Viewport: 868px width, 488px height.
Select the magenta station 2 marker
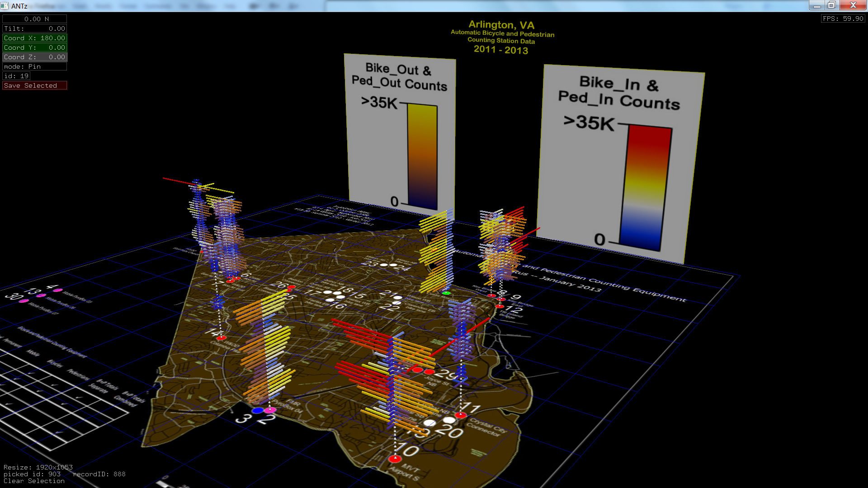click(270, 410)
